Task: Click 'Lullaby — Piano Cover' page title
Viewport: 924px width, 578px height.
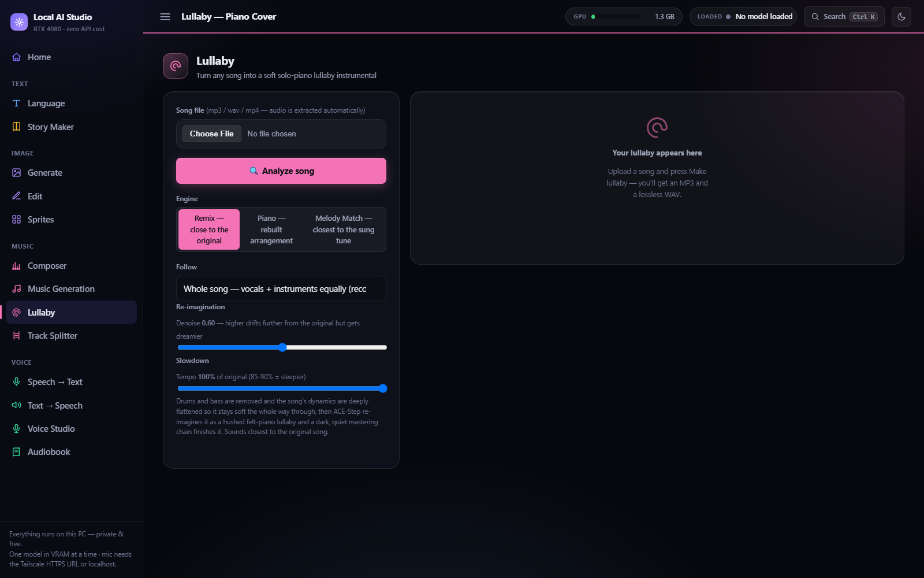Action: pos(229,17)
